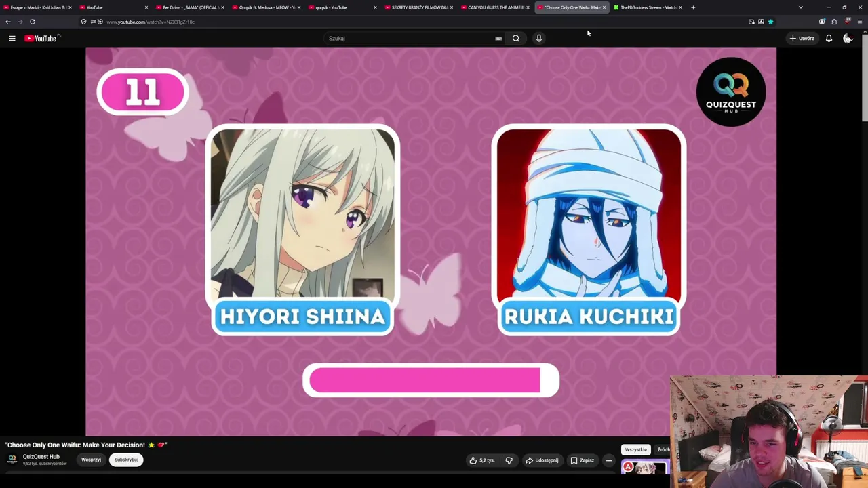Subscribe with the 'Subskrybuj' button
The height and width of the screenshot is (488, 868).
pos(126,460)
